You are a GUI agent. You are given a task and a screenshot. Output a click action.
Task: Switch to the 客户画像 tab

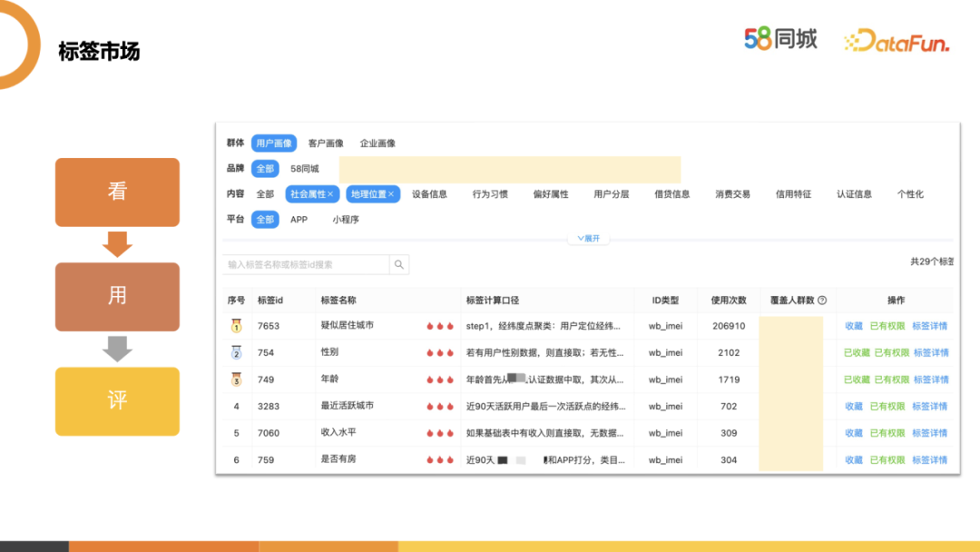click(325, 143)
